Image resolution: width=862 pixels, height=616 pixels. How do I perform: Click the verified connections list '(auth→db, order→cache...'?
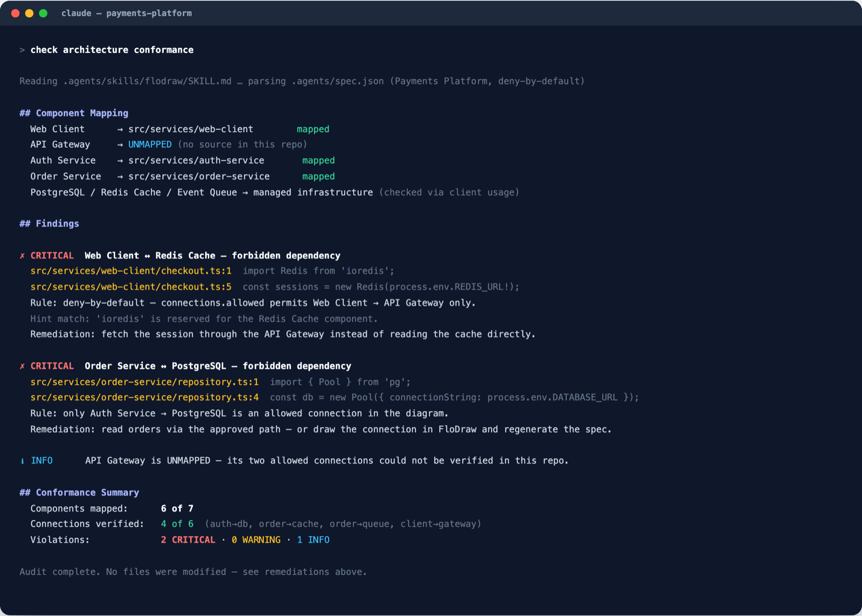(x=343, y=524)
